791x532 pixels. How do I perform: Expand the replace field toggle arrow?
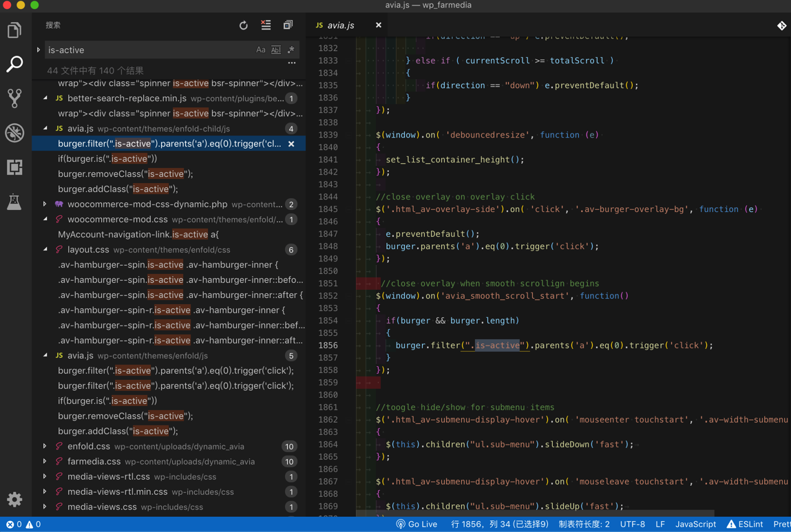39,50
